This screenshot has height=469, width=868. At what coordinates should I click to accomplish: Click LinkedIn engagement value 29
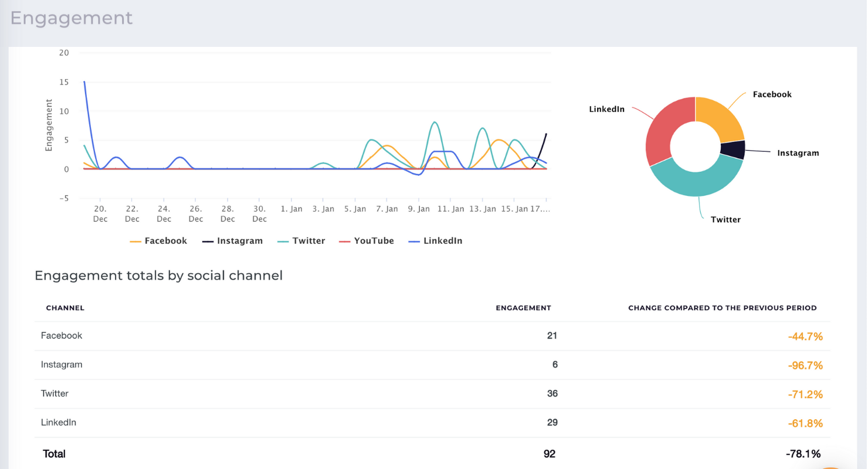point(552,423)
